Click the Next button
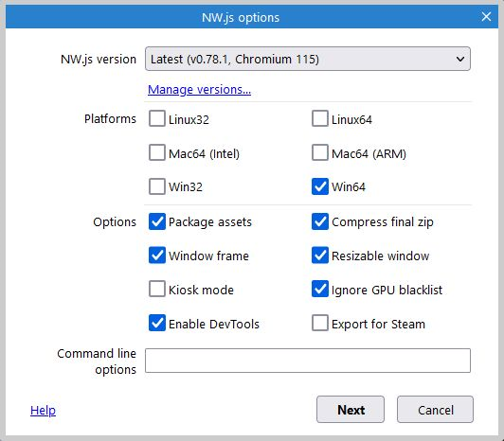This screenshot has height=441, width=504. coord(351,410)
